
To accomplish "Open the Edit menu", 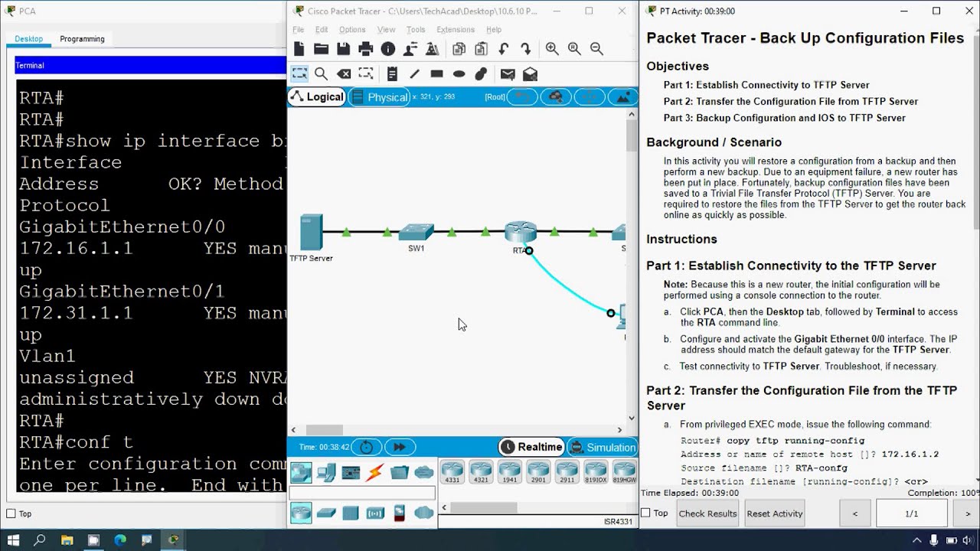I will tap(322, 29).
